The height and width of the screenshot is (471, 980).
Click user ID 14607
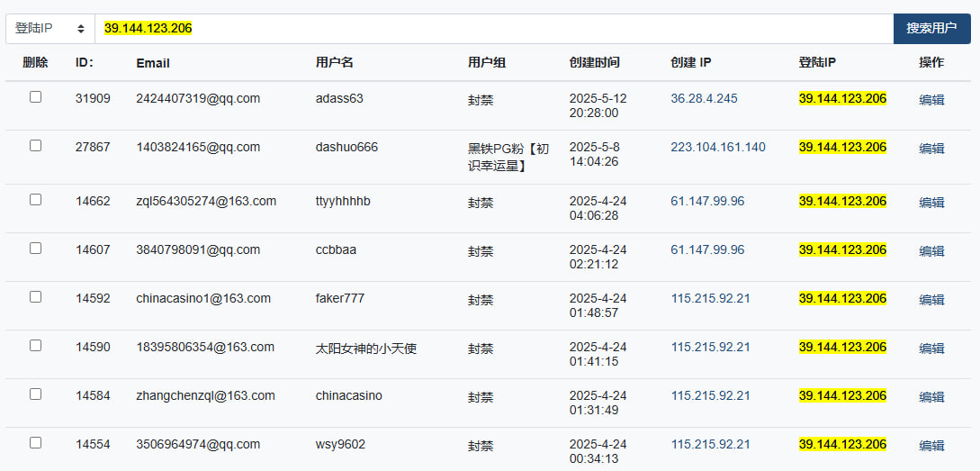[x=93, y=250]
